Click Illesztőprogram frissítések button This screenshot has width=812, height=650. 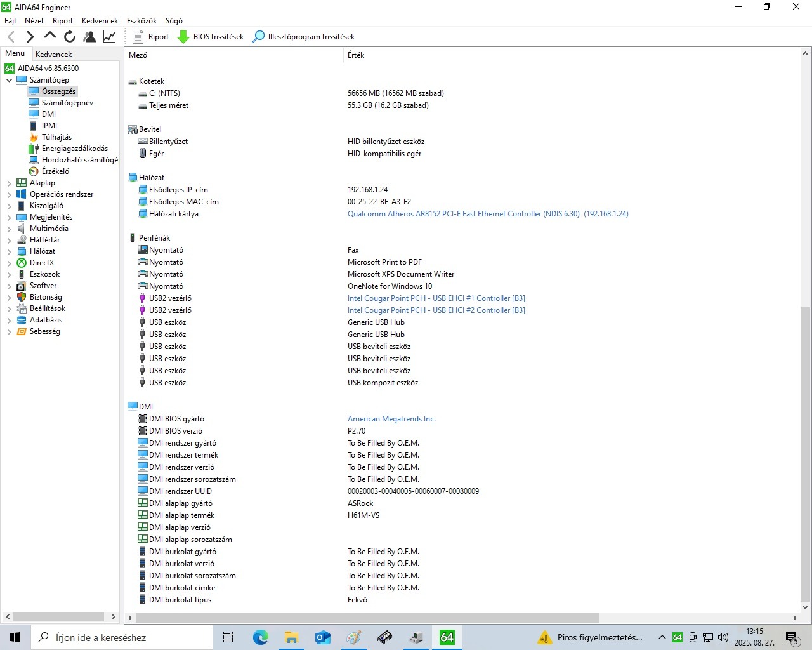click(303, 37)
